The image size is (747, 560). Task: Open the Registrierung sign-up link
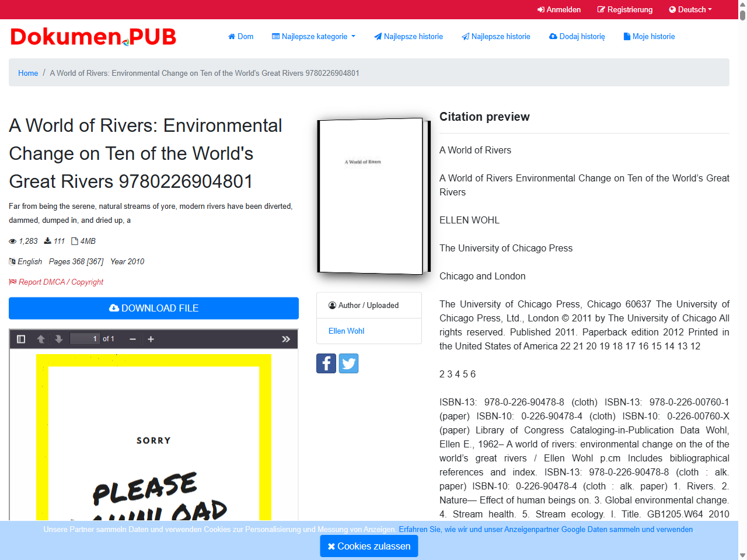[x=625, y=9]
